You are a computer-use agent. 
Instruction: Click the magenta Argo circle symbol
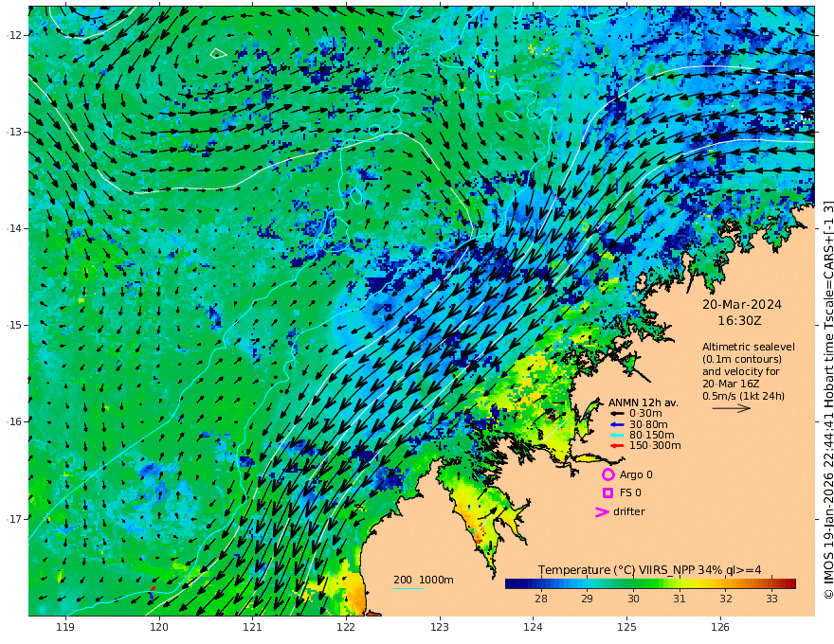[x=607, y=474]
